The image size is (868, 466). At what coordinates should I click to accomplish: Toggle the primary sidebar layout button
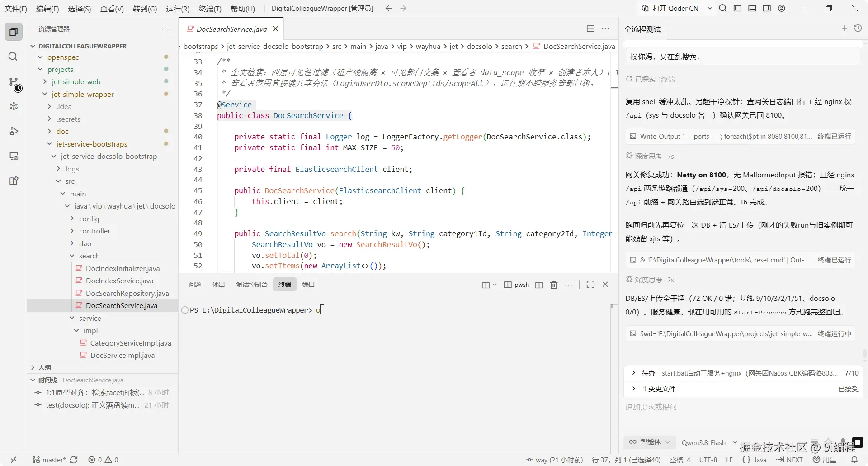(737, 8)
